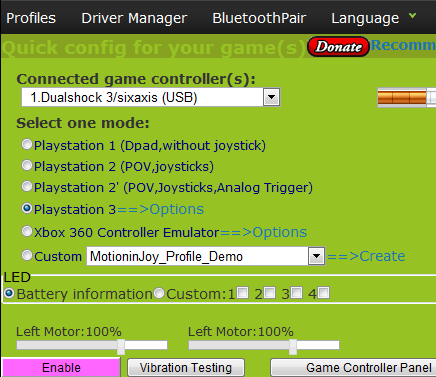Image resolution: width=436 pixels, height=377 pixels.
Task: Check LED custom checkbox 3
Action: coord(297,293)
